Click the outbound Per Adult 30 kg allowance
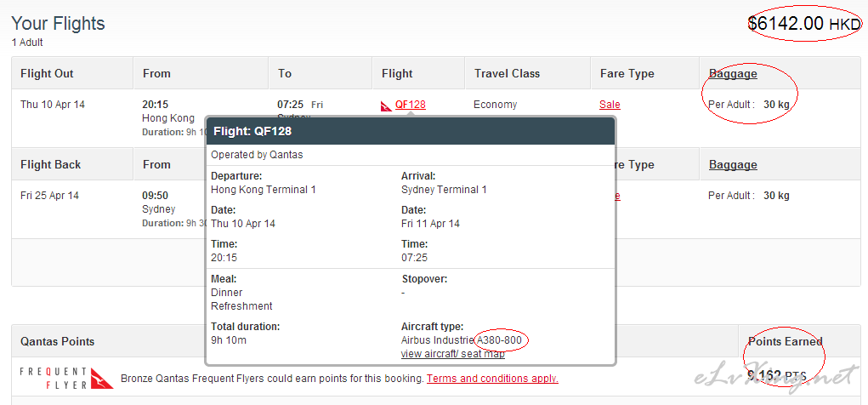Viewport: 868px width, 405px height. pyautogui.click(x=749, y=104)
